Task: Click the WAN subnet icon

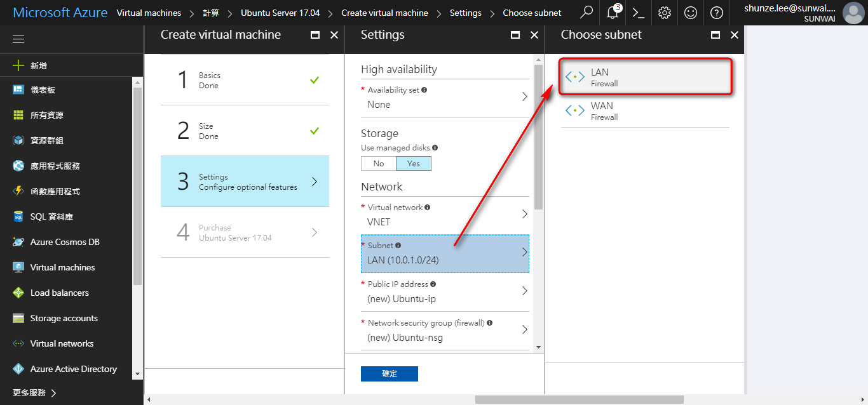Action: (x=575, y=110)
